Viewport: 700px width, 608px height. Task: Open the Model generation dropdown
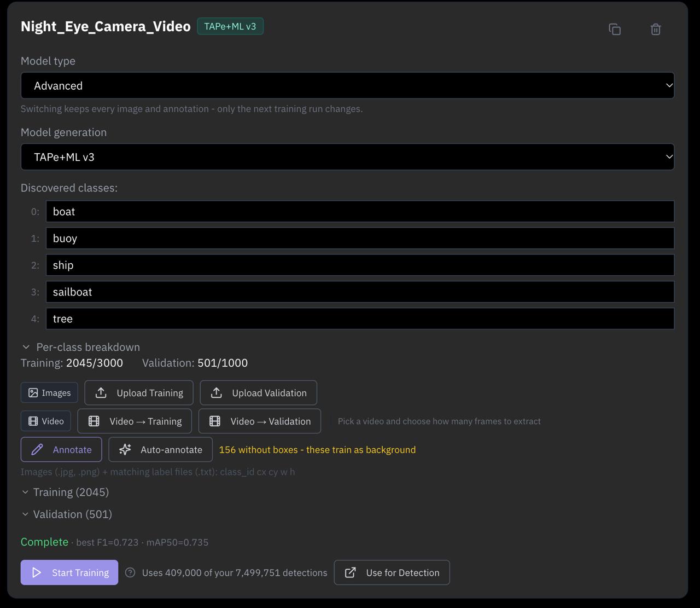[347, 157]
